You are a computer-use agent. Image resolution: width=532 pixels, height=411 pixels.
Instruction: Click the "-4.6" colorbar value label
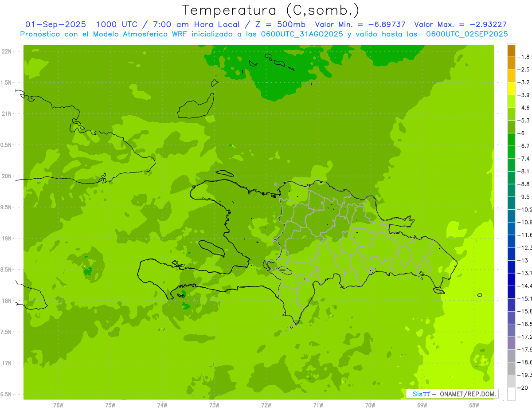coord(523,108)
